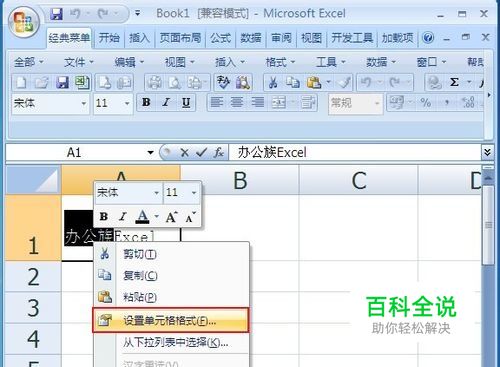Open 常规 number format dropdown
Screen dimensions: 500x367
(x=377, y=103)
